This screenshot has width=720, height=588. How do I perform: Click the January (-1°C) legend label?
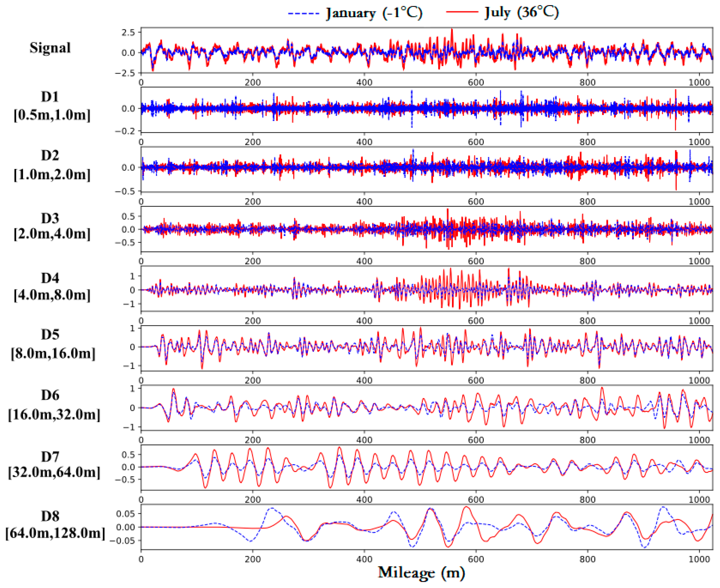point(374,13)
